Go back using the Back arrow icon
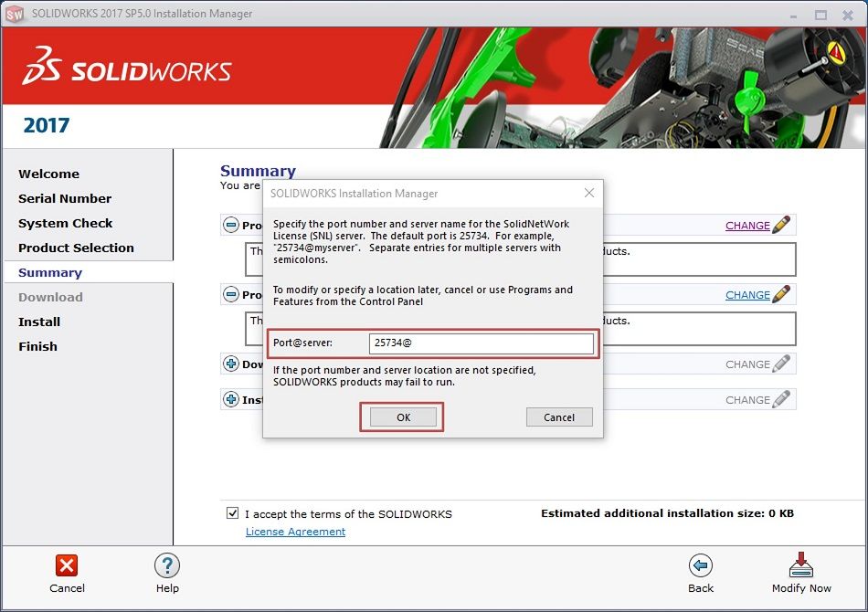The height and width of the screenshot is (612, 868). click(x=701, y=565)
